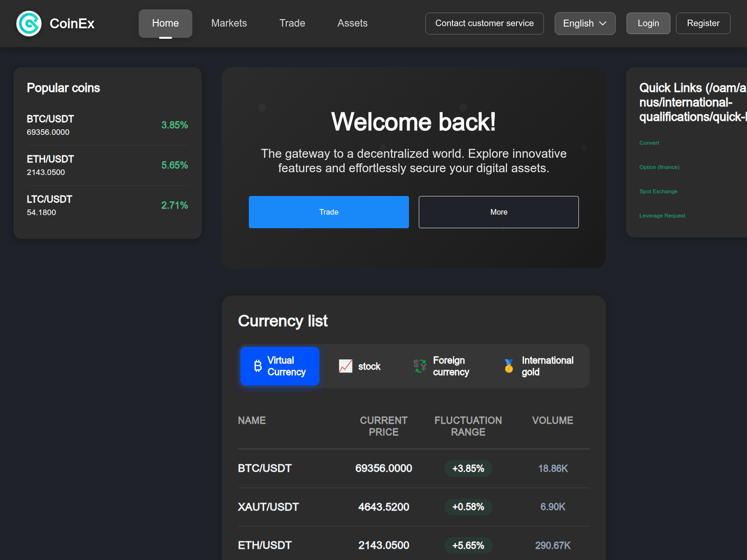This screenshot has width=747, height=560.
Task: Click the Login button
Action: (x=648, y=23)
